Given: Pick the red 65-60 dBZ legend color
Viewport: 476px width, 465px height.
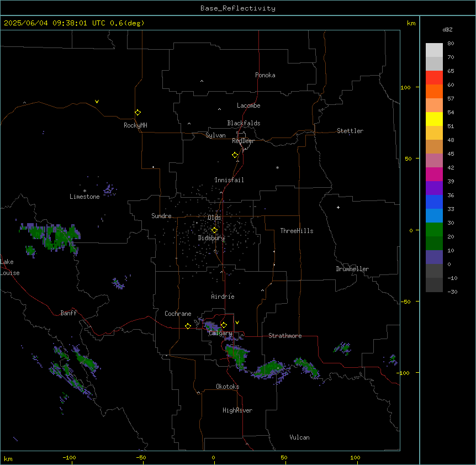Looking at the screenshot, I should 434,78.
